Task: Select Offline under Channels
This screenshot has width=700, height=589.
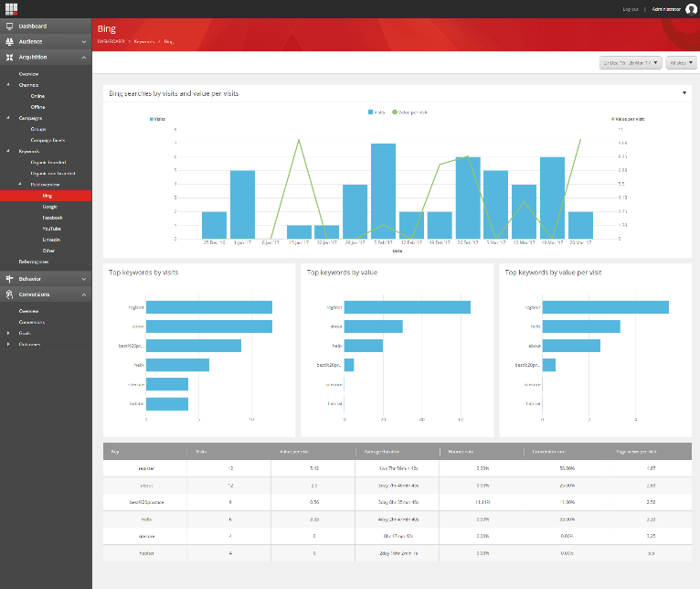Action: coord(37,107)
